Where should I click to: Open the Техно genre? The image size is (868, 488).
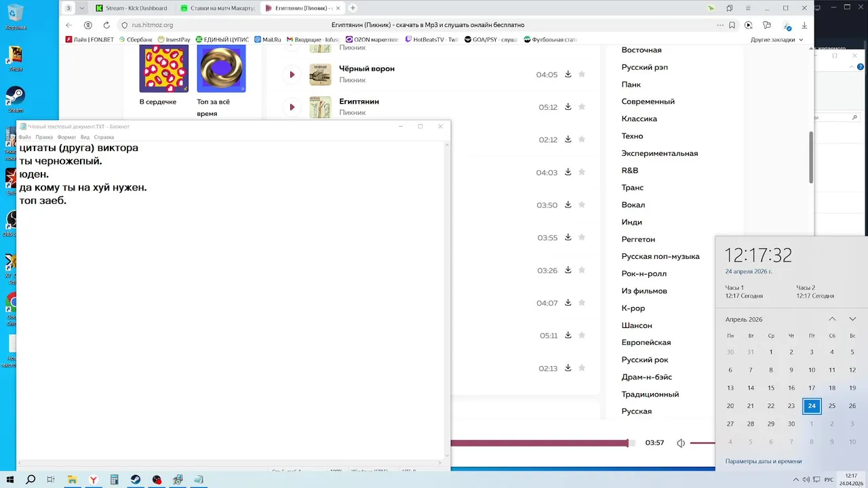pos(632,136)
